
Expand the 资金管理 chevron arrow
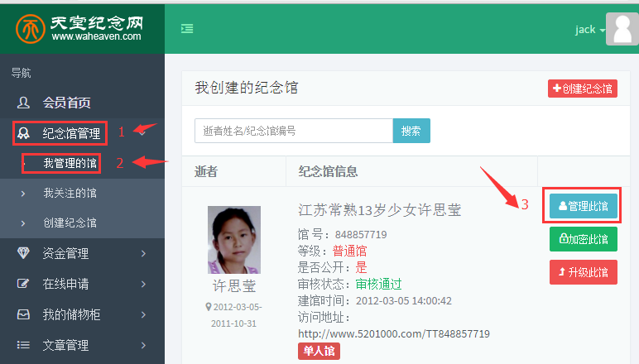click(x=144, y=253)
